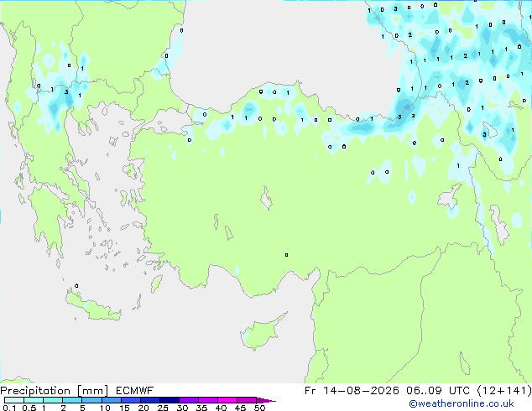532x411 pixels.
Task: Click the 'Fr 14-08-2026' date text
Action: [352, 391]
